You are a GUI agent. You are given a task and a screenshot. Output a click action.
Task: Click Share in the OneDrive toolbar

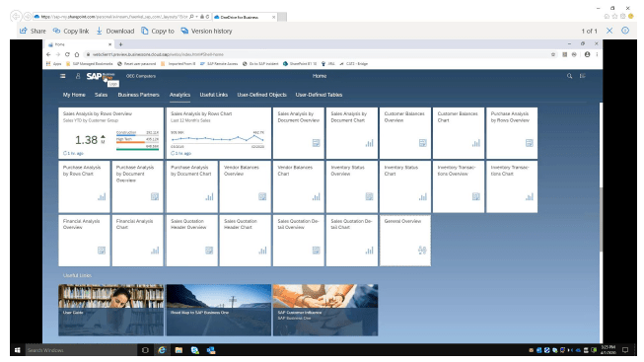point(33,31)
